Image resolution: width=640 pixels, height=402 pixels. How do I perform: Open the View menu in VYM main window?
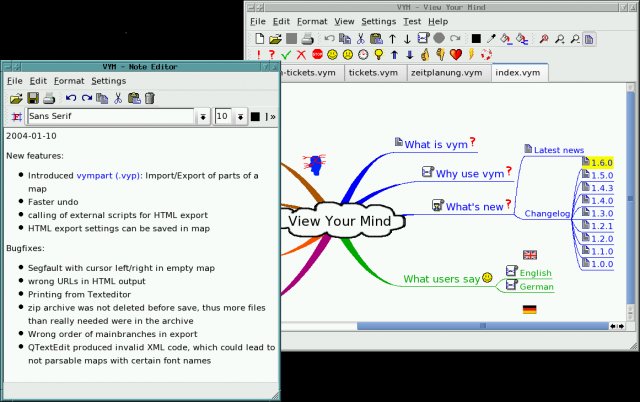pyautogui.click(x=344, y=21)
